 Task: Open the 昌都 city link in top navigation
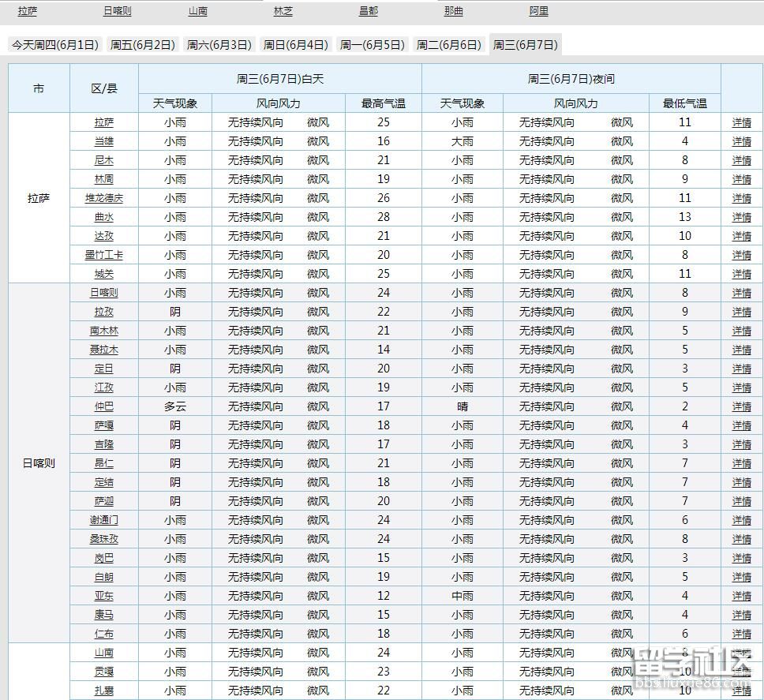pyautogui.click(x=368, y=11)
